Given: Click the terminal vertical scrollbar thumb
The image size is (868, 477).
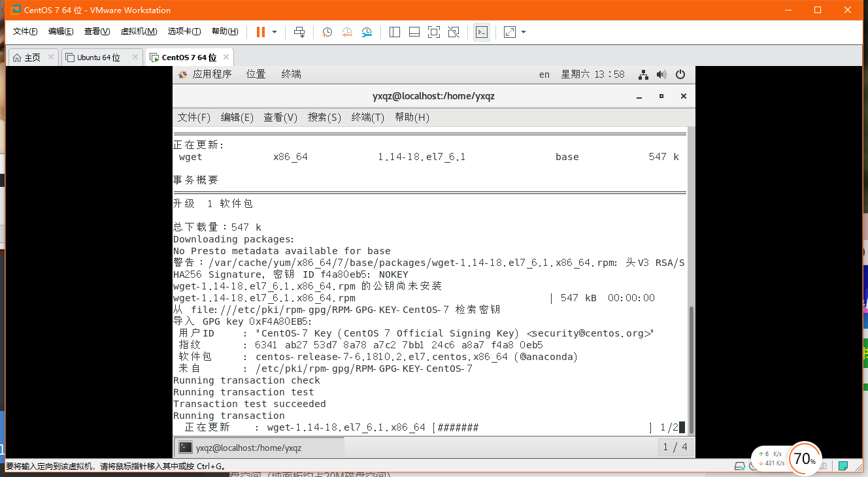Looking at the screenshot, I should pyautogui.click(x=692, y=370).
